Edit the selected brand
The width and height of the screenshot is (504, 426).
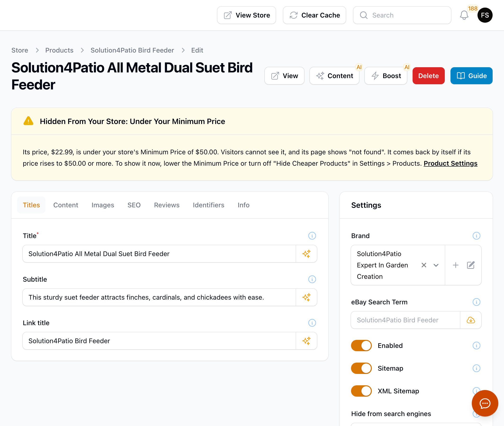471,265
